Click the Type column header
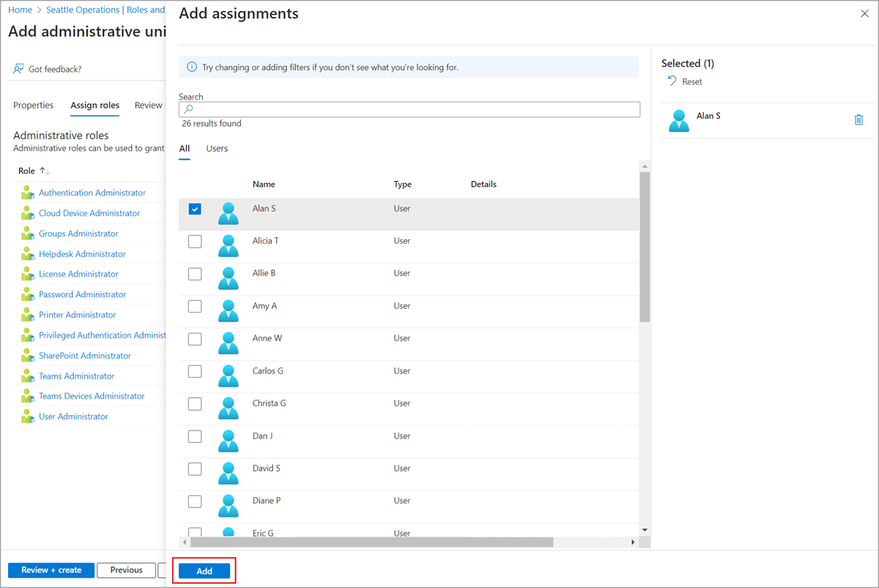The height and width of the screenshot is (588, 879). [x=403, y=185]
